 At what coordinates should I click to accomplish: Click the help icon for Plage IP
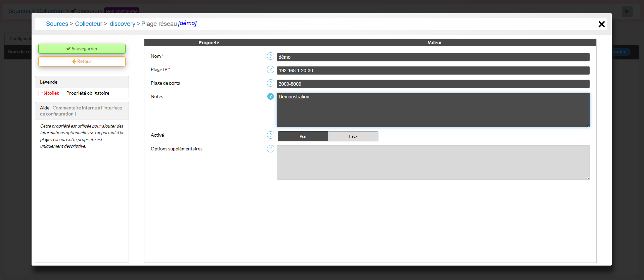(270, 69)
